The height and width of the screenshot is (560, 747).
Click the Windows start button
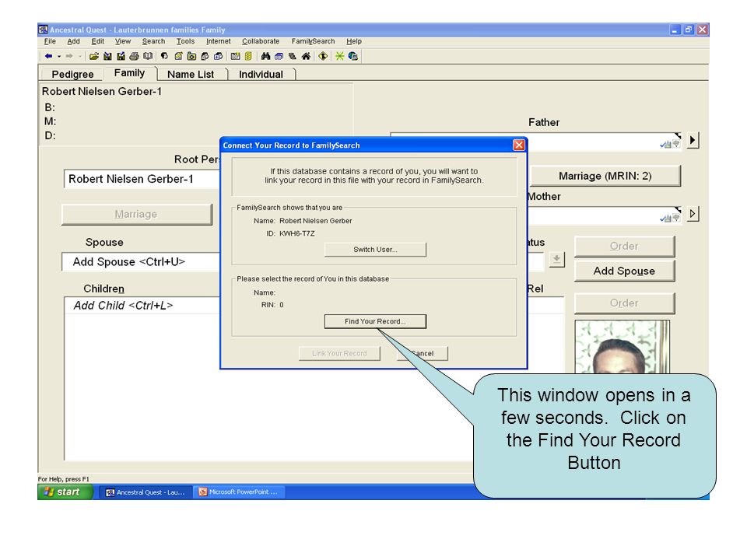(65, 492)
